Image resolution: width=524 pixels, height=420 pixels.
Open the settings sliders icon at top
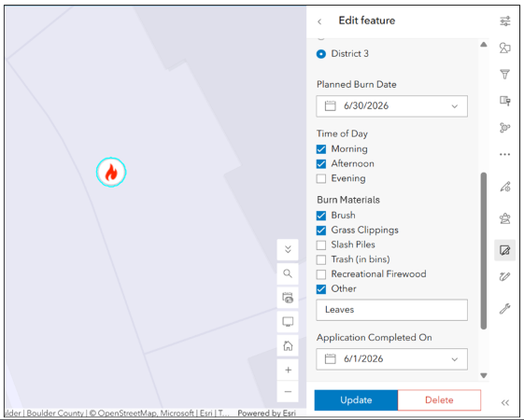pyautogui.click(x=505, y=21)
